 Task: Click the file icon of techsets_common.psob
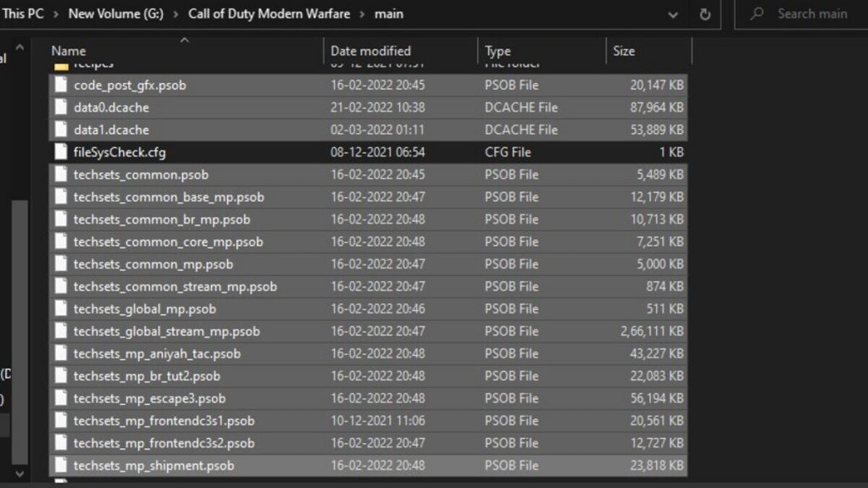61,175
